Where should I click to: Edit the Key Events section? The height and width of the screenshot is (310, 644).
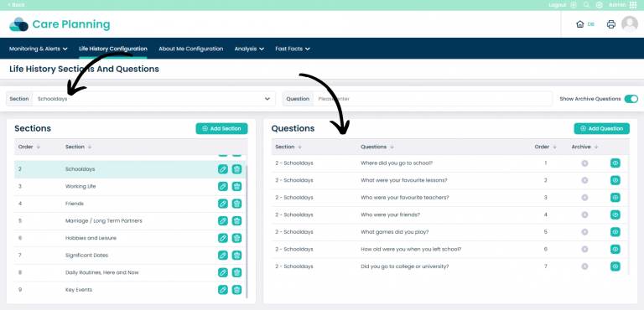pyautogui.click(x=222, y=290)
